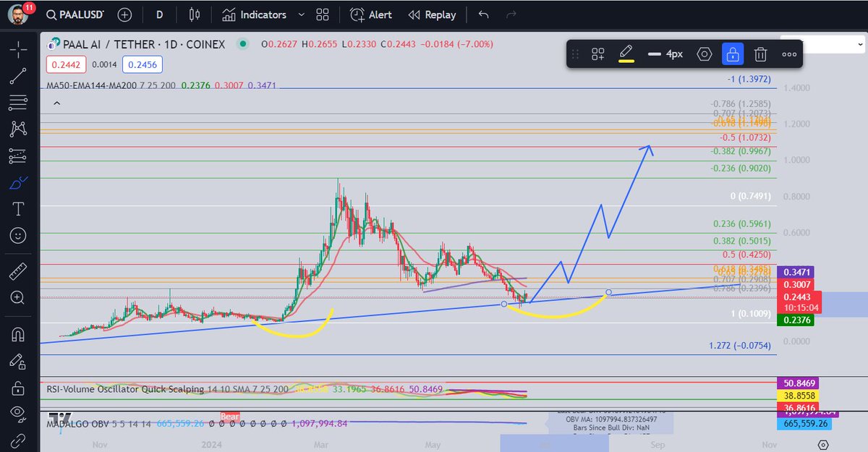Click the 1.272 (-0.0754) Fibonacci label
The height and width of the screenshot is (452, 868).
point(740,346)
